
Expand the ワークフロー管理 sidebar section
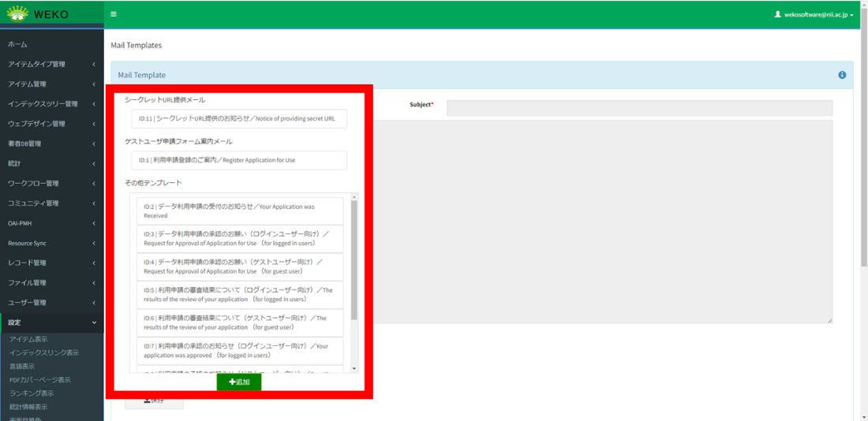tap(51, 183)
